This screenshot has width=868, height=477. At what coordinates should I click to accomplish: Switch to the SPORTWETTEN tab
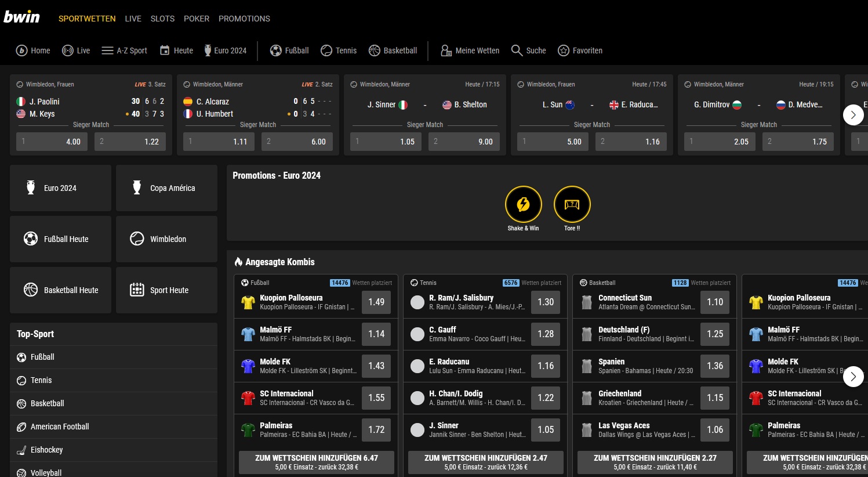click(87, 19)
